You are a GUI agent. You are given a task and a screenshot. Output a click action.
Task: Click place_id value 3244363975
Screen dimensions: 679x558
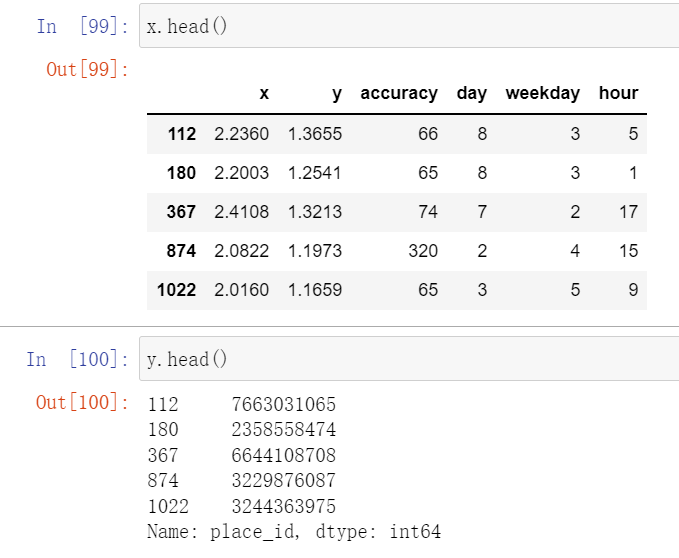(x=284, y=506)
